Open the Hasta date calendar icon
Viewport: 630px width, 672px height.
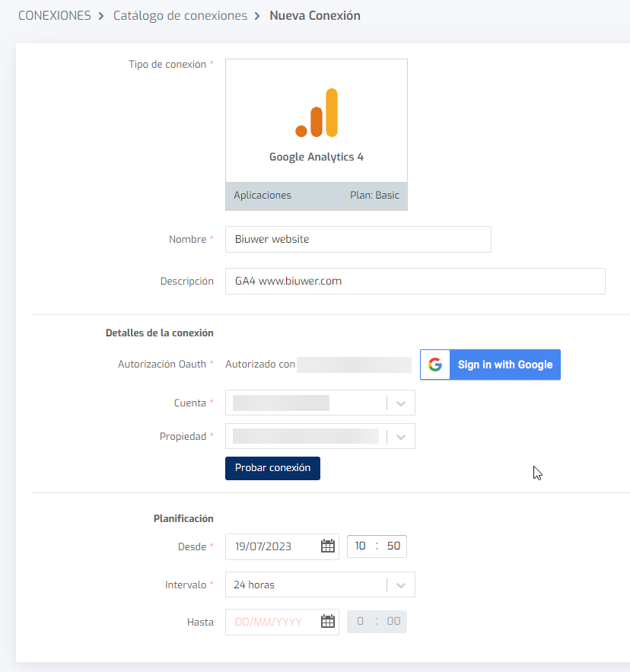[328, 622]
